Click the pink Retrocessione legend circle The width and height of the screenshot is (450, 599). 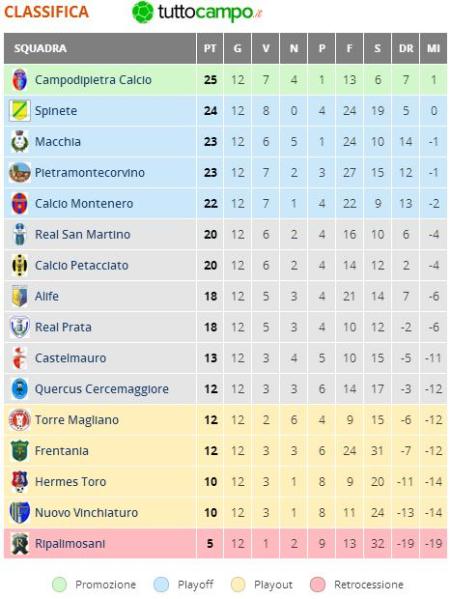(318, 584)
